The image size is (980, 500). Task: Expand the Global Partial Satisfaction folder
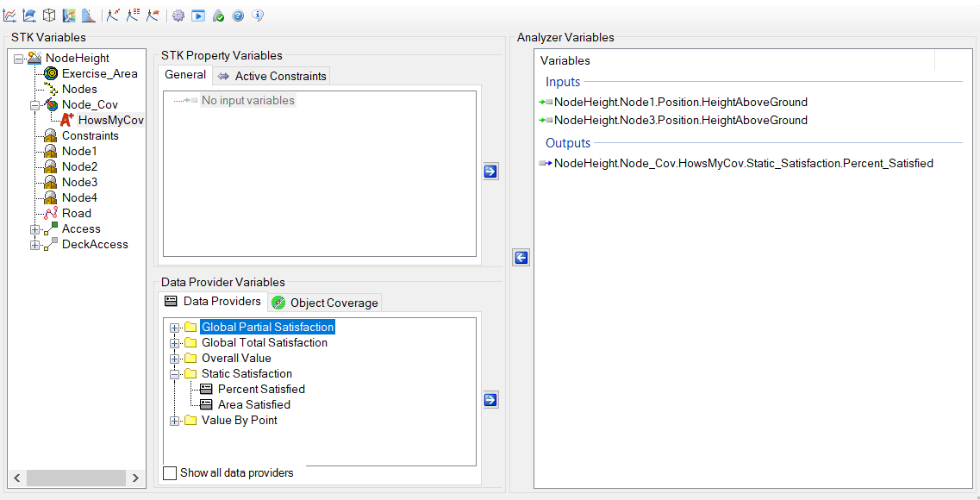coord(175,328)
